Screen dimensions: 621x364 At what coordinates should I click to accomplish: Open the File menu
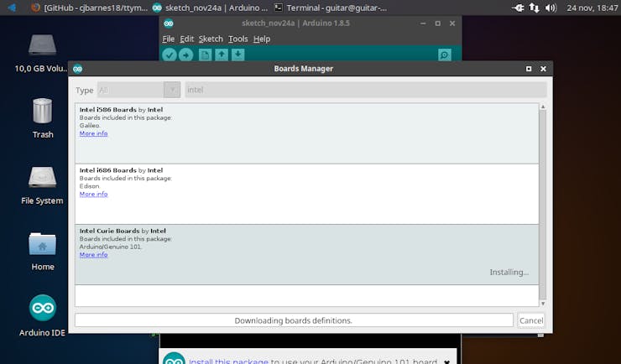pyautogui.click(x=168, y=39)
